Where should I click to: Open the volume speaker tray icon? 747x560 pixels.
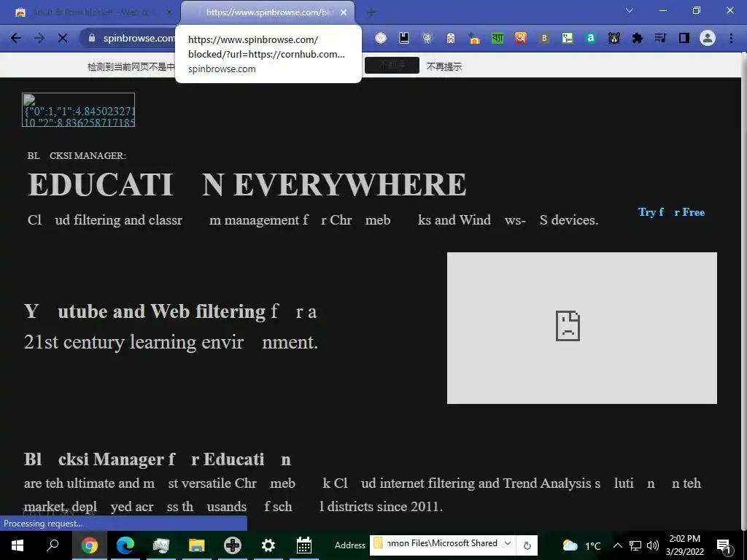pos(653,545)
